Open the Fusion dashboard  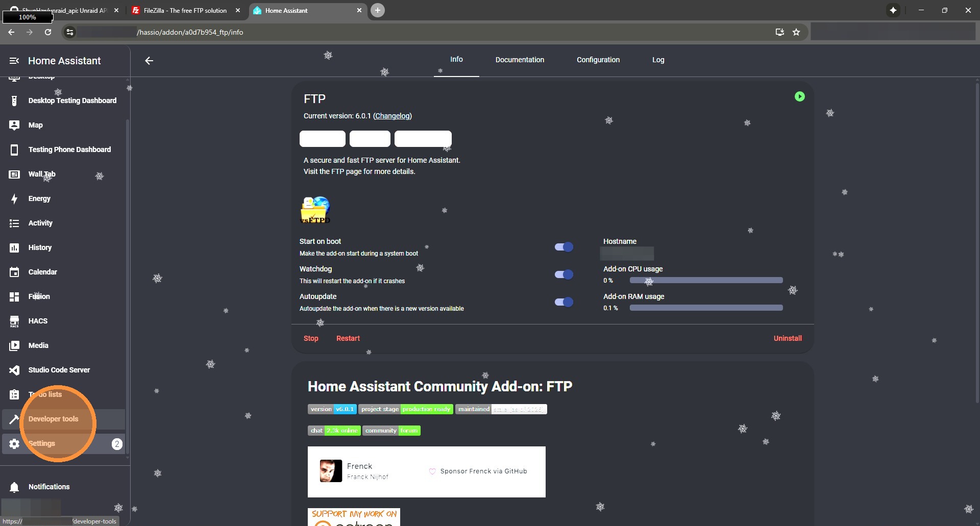[x=63, y=296]
